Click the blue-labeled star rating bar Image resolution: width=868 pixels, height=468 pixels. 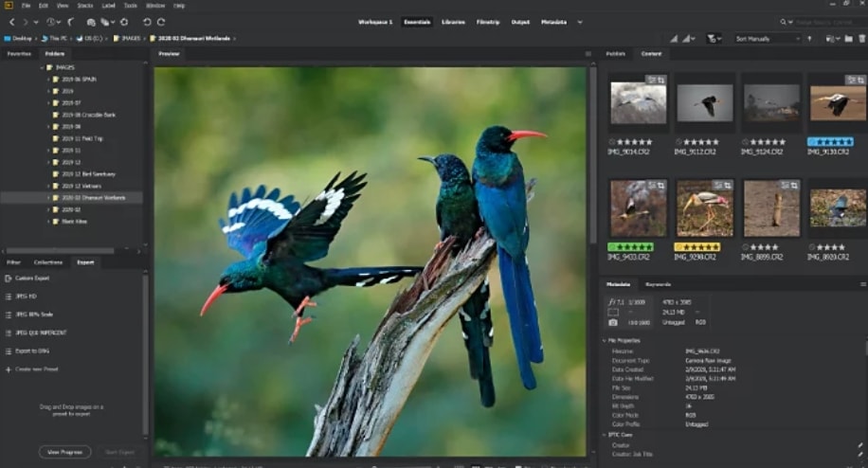[830, 142]
